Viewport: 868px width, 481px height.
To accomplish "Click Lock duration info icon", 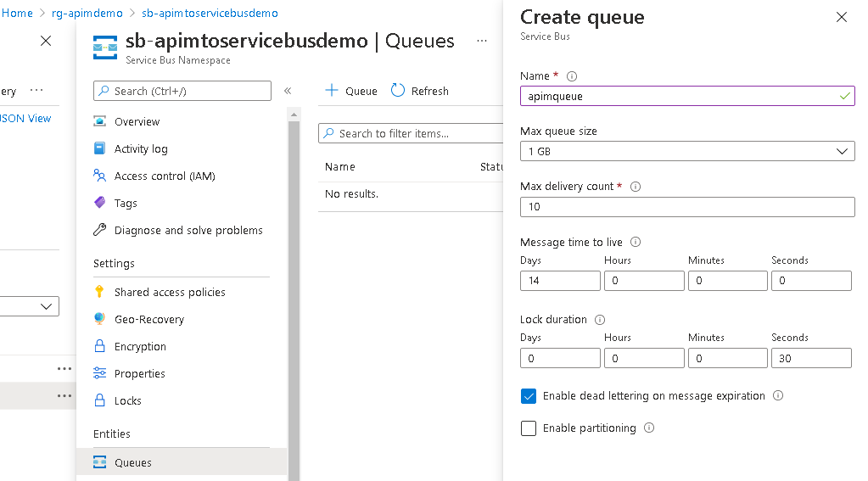I will pyautogui.click(x=600, y=319).
